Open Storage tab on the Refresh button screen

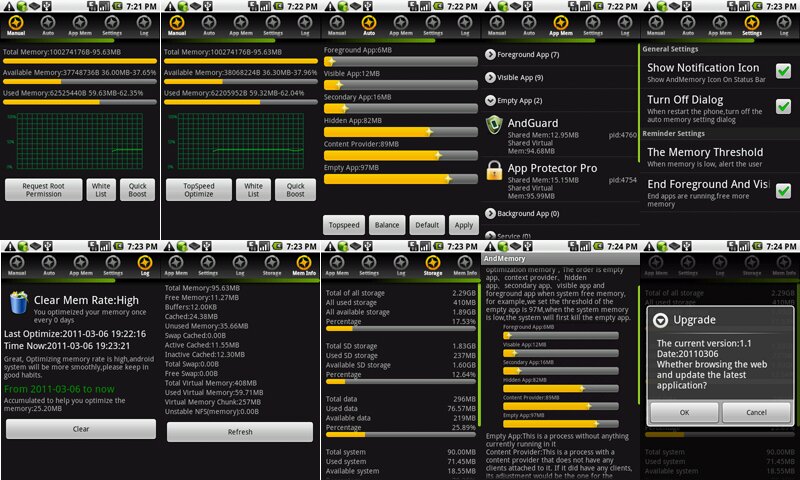coord(272,266)
